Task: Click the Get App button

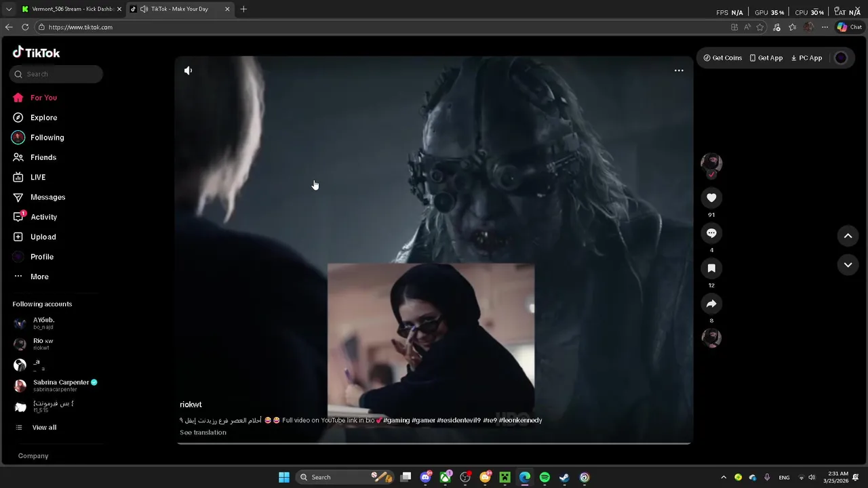Action: [x=766, y=58]
